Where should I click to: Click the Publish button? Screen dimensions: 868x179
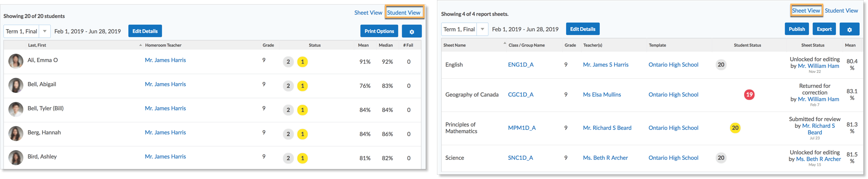[x=797, y=29]
